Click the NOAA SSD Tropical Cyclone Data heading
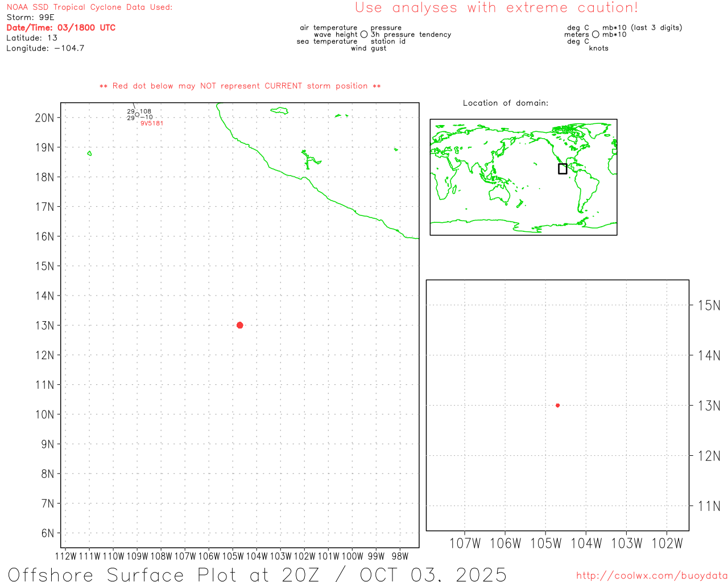Image resolution: width=728 pixels, height=582 pixels. (x=89, y=7)
